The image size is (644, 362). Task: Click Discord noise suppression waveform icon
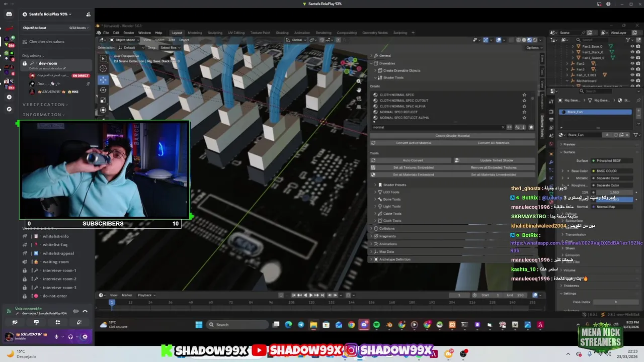point(76,311)
